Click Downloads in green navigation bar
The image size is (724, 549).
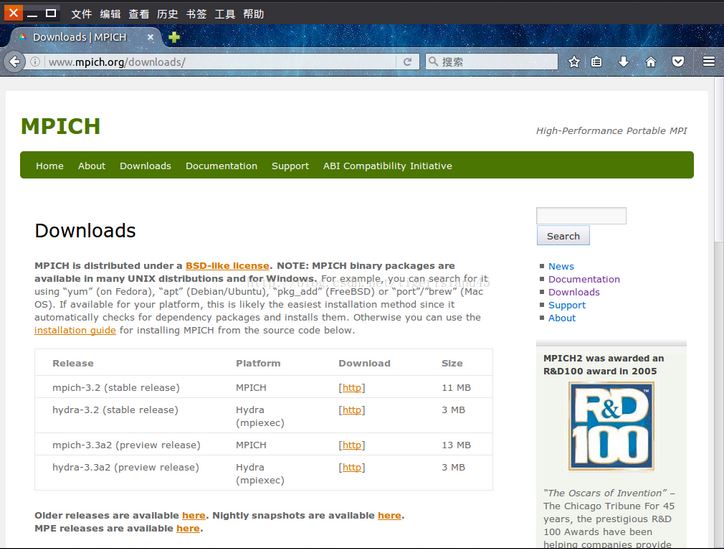[x=145, y=166]
